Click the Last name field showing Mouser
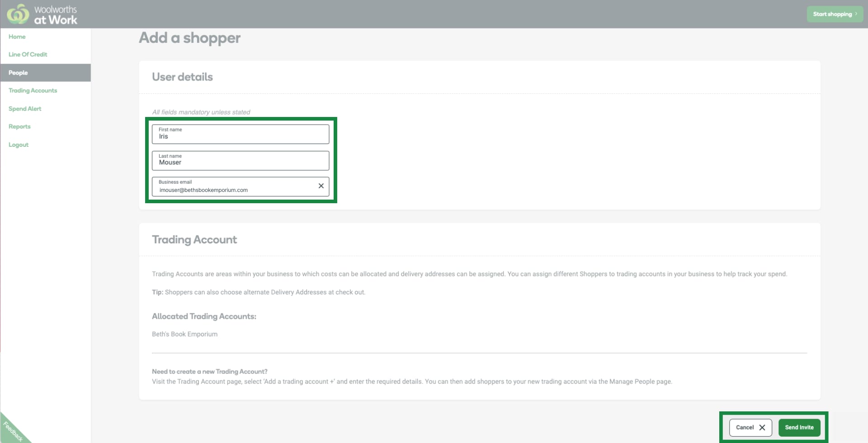The image size is (868, 443). point(241,160)
